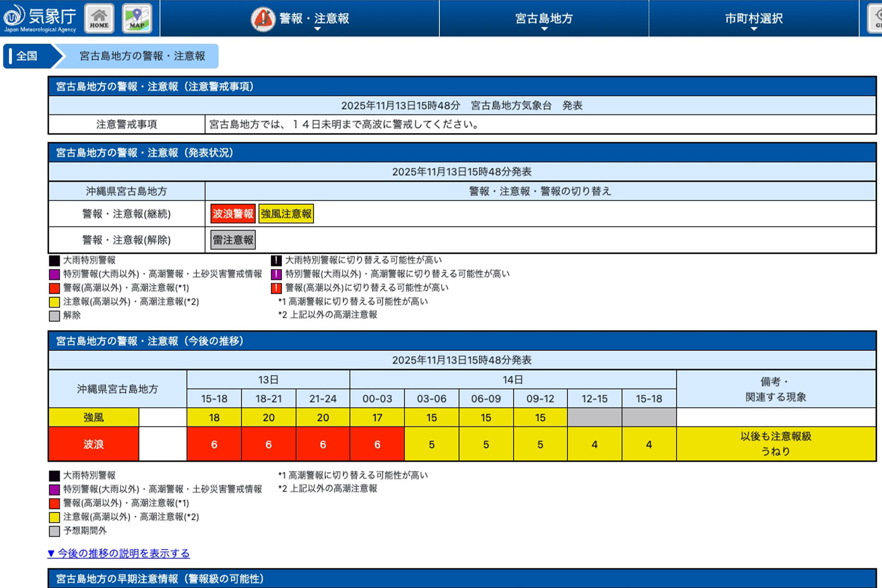Image resolution: width=882 pixels, height=588 pixels.
Task: Select the 全国 breadcrumb tab
Action: coord(27,56)
